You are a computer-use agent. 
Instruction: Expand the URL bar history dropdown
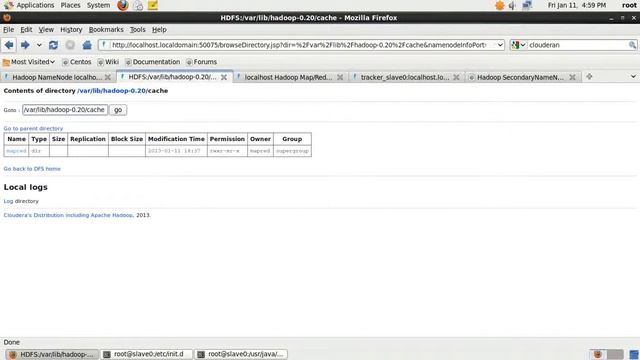(500, 45)
